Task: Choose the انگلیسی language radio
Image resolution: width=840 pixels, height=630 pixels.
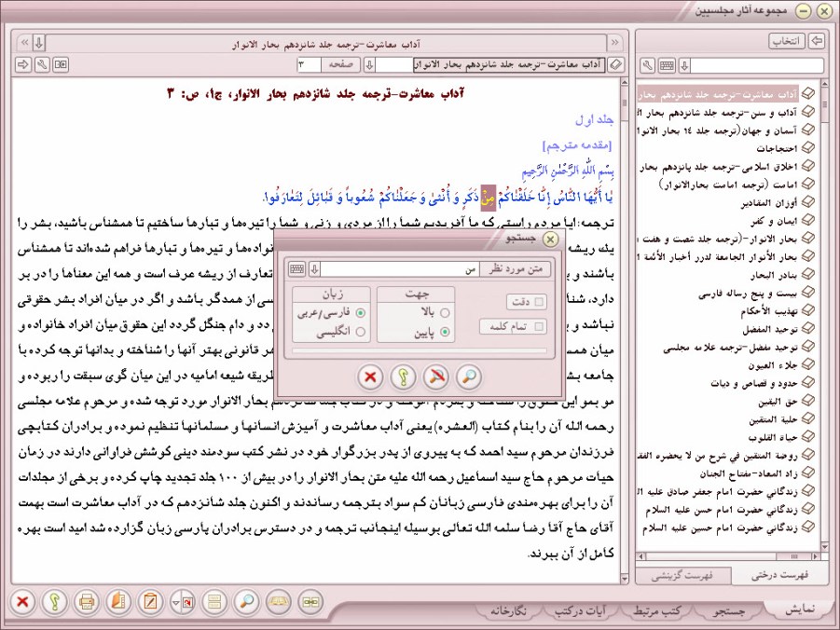Action: pyautogui.click(x=361, y=332)
